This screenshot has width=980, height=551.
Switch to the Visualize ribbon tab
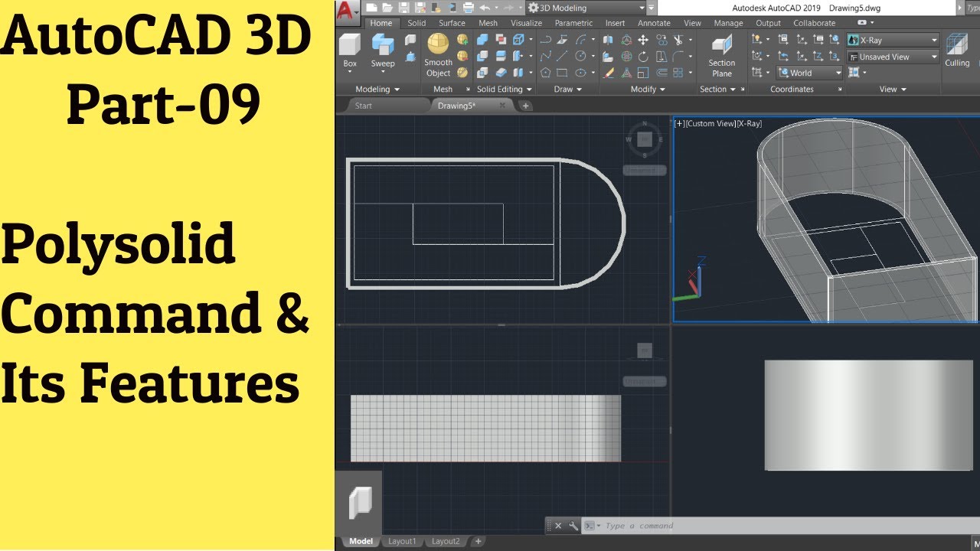526,23
